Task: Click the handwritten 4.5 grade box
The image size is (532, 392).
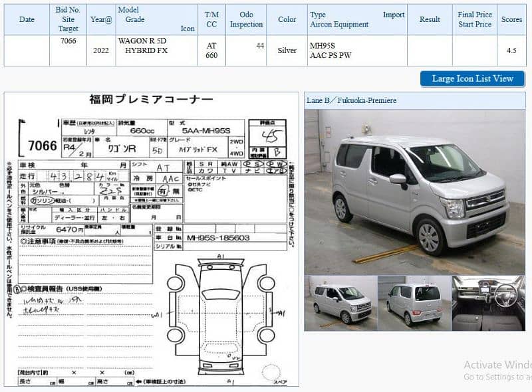Action: click(267, 136)
